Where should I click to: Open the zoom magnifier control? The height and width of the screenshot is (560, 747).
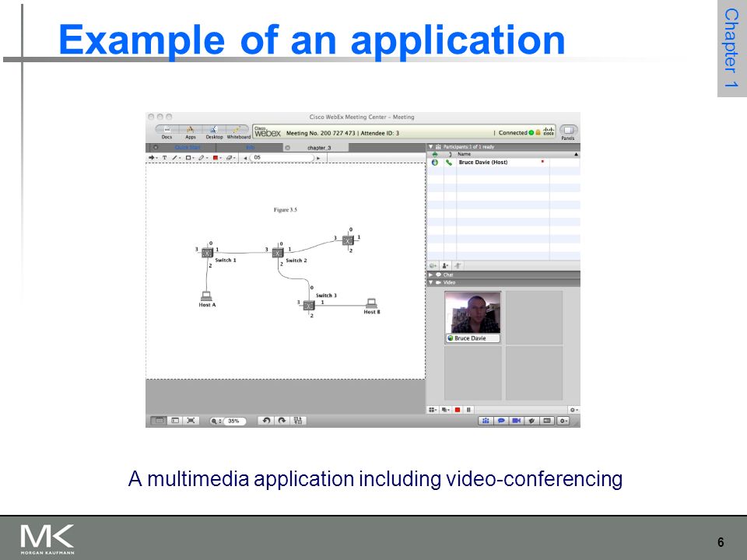[216, 421]
